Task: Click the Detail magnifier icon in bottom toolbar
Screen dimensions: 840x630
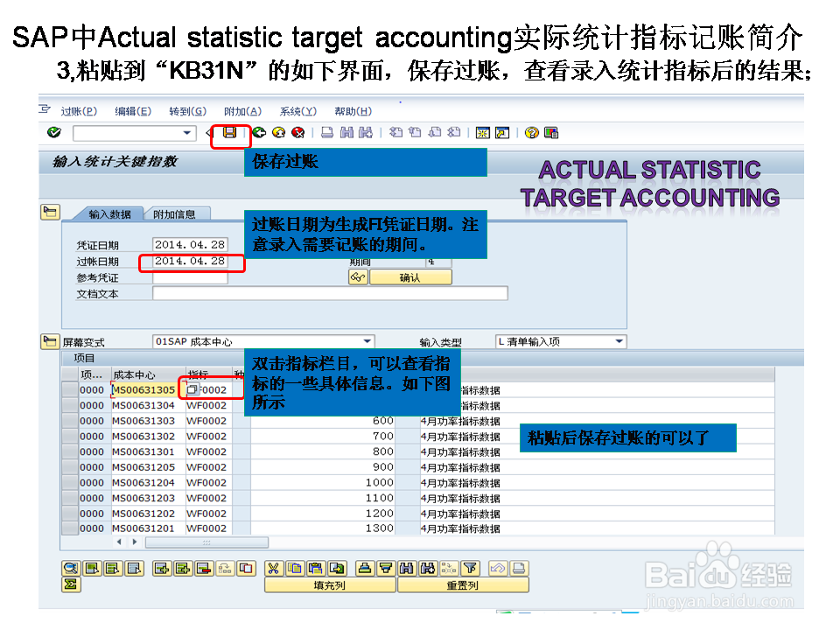Action: pos(71,569)
